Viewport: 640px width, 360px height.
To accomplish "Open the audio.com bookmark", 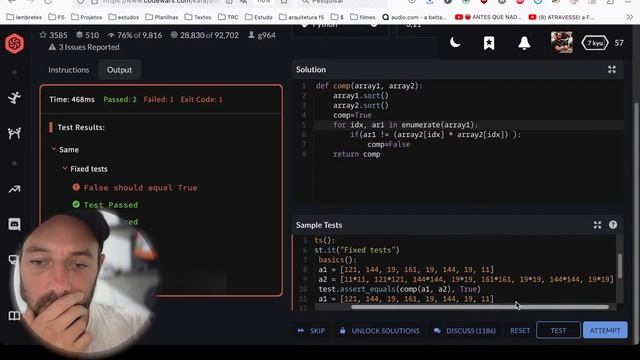I will point(414,17).
